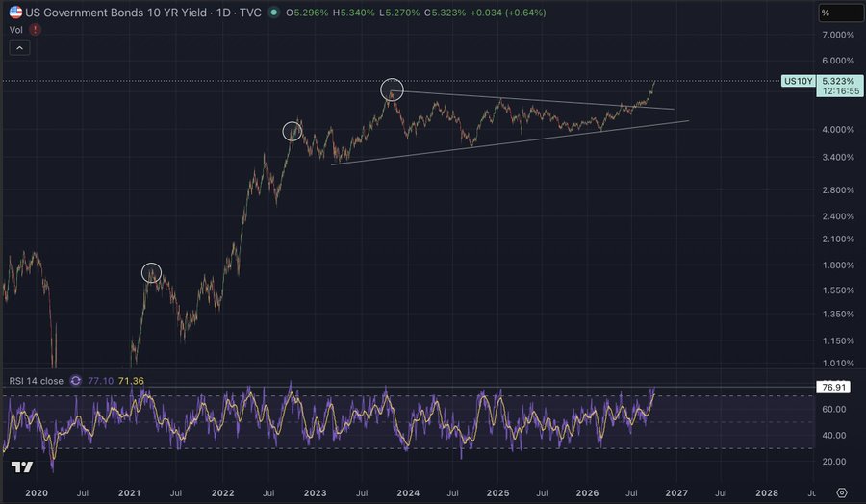This screenshot has width=866, height=504.
Task: Click the 2027 time axis label
Action: coord(676,493)
